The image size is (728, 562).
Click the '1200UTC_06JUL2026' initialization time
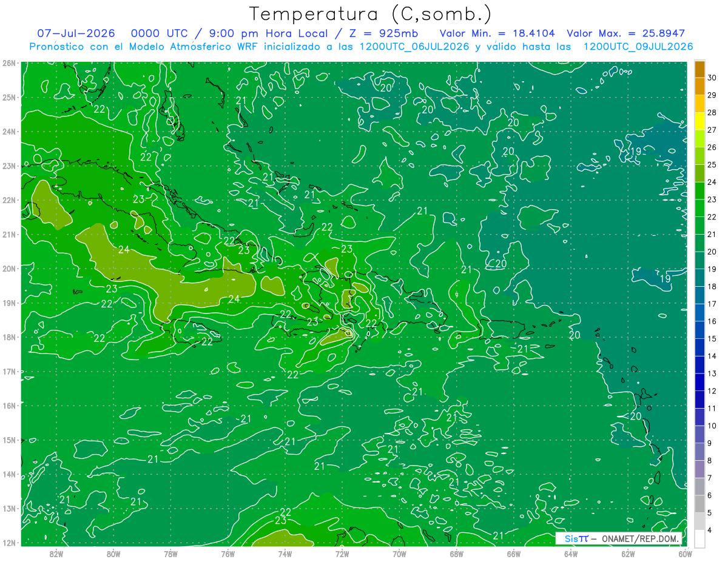point(414,47)
